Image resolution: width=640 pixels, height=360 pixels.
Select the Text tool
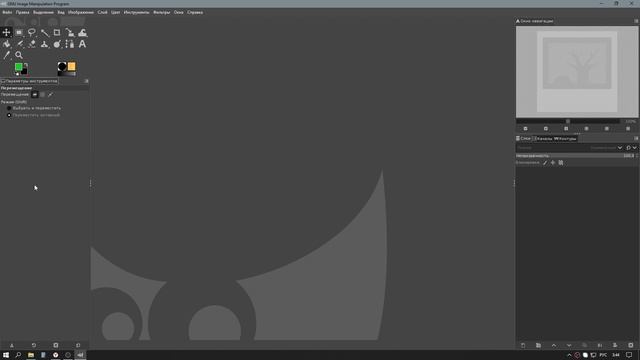point(82,44)
